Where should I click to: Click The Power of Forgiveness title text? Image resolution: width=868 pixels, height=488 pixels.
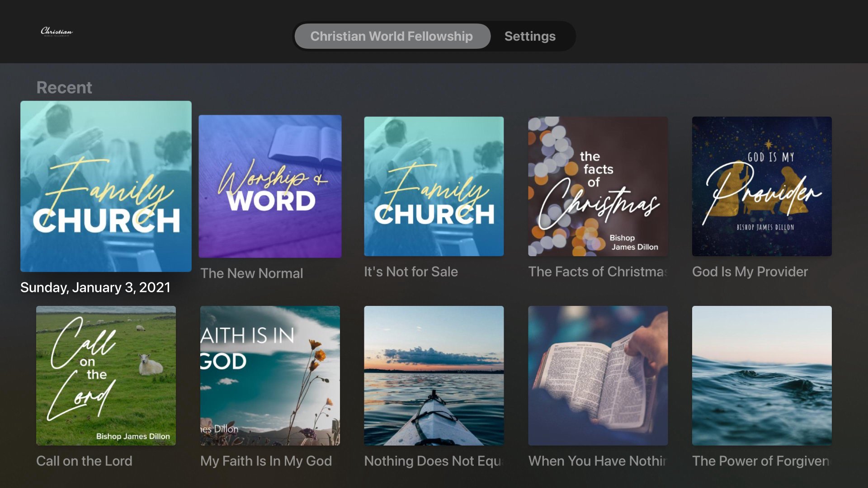tap(761, 461)
